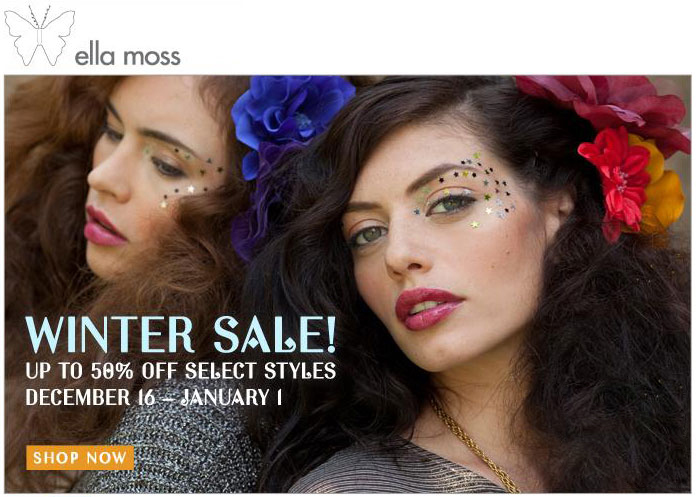696x497 pixels.
Task: Click the orange SHOP NOW button
Action: pos(80,458)
